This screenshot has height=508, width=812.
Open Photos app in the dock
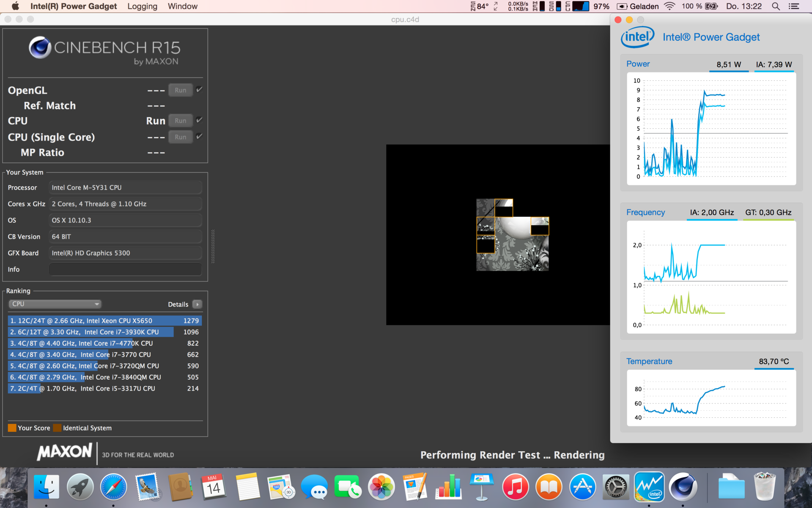[x=381, y=487]
